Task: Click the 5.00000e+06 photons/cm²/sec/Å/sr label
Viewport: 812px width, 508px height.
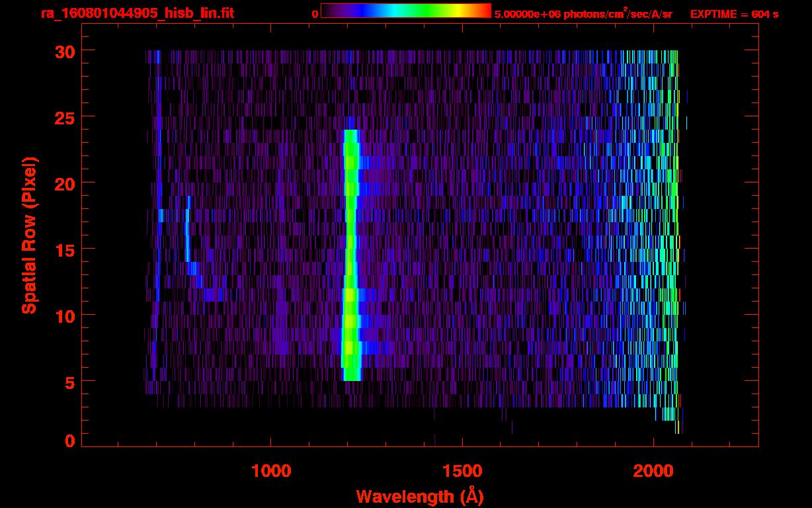Action: pos(583,14)
